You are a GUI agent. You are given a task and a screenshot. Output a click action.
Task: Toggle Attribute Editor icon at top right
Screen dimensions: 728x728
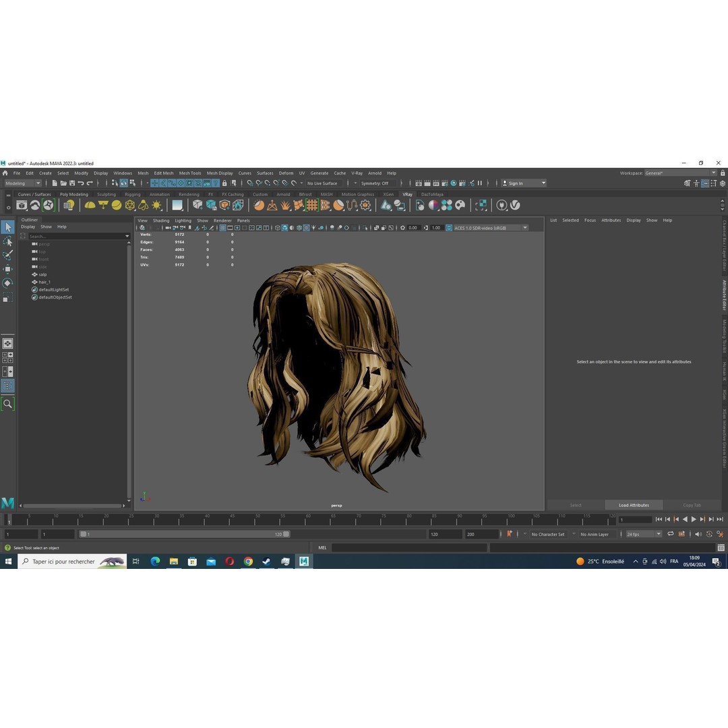coord(705,183)
